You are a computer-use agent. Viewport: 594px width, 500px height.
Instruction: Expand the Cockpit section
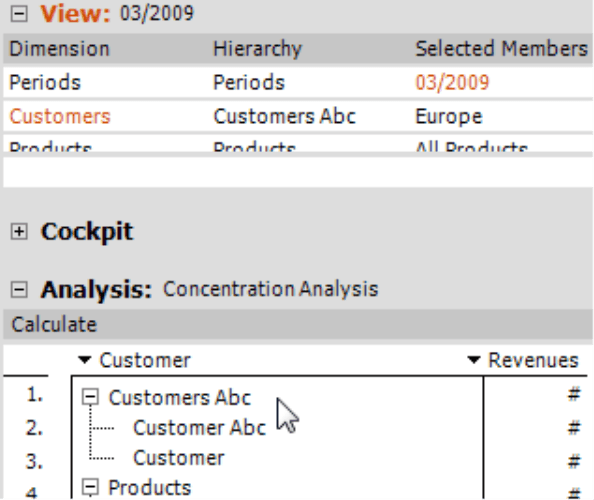tap(19, 231)
